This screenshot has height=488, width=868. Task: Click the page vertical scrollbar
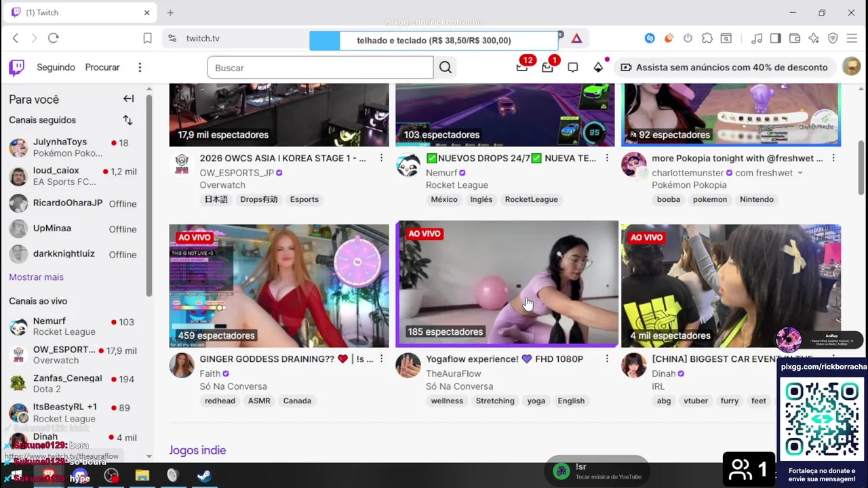[x=861, y=166]
